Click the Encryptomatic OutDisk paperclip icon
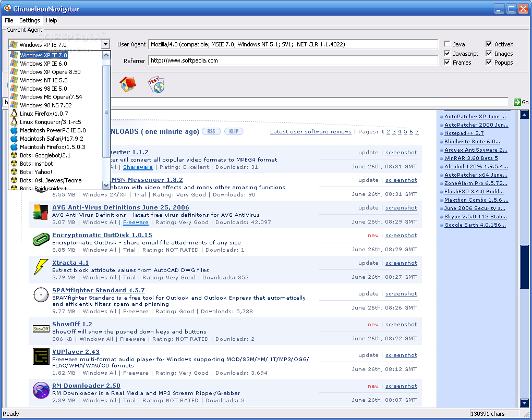 click(41, 239)
